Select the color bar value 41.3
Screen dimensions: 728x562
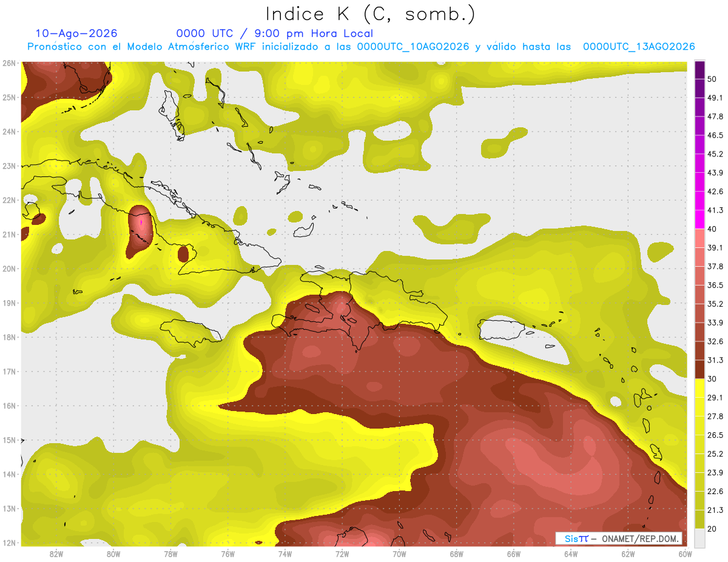click(715, 210)
